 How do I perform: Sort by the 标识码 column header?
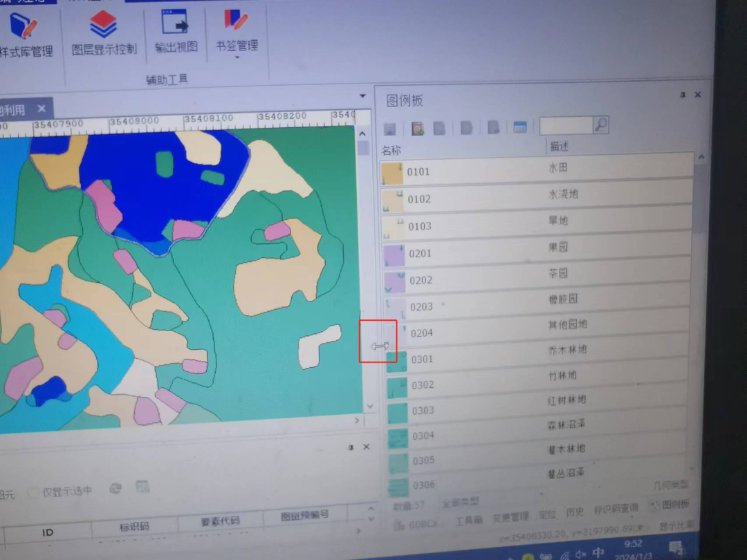pyautogui.click(x=134, y=527)
